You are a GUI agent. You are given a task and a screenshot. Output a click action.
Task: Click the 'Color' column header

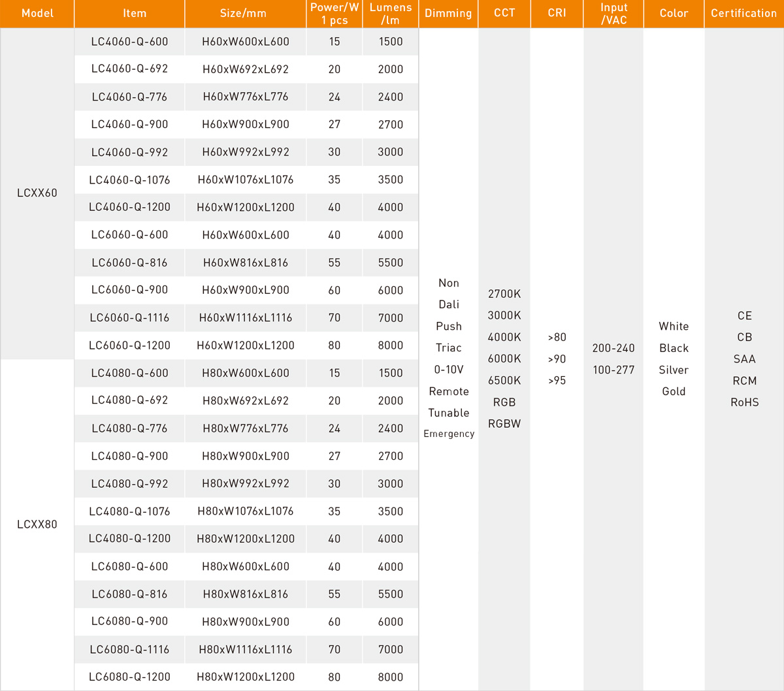(x=674, y=14)
